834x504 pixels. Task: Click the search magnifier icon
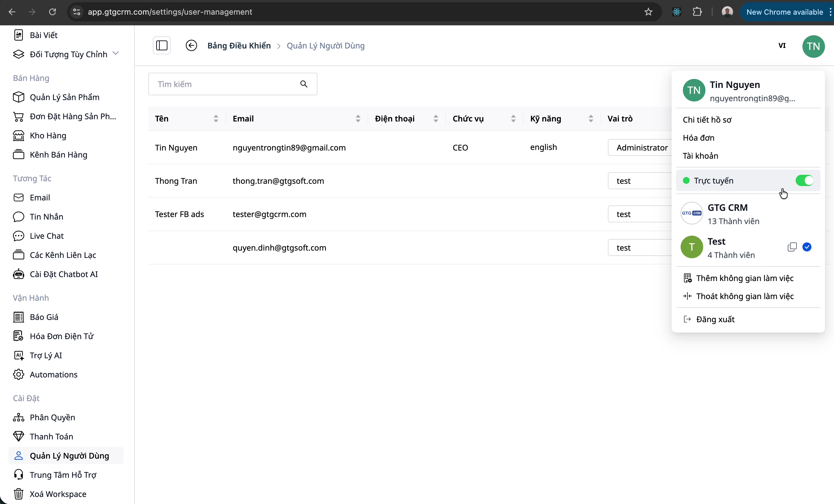[304, 84]
